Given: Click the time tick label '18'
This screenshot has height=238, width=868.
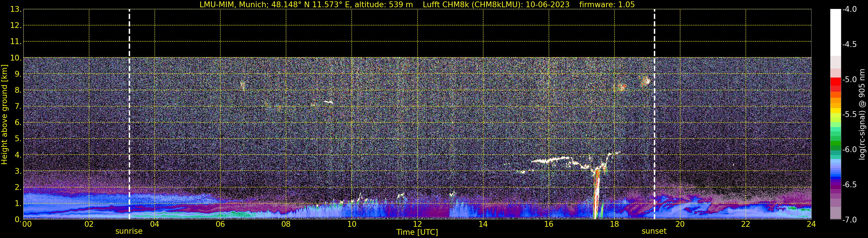Looking at the screenshot, I should pos(615,224).
